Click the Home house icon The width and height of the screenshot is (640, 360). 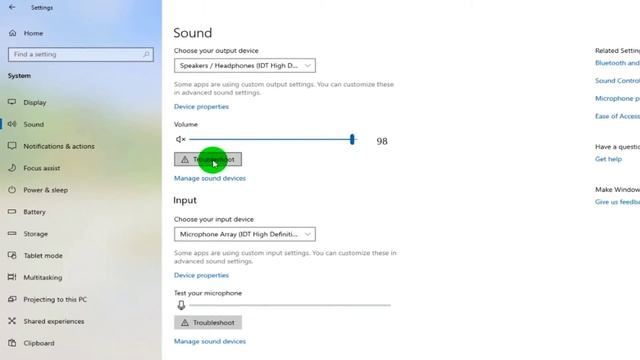pyautogui.click(x=13, y=33)
